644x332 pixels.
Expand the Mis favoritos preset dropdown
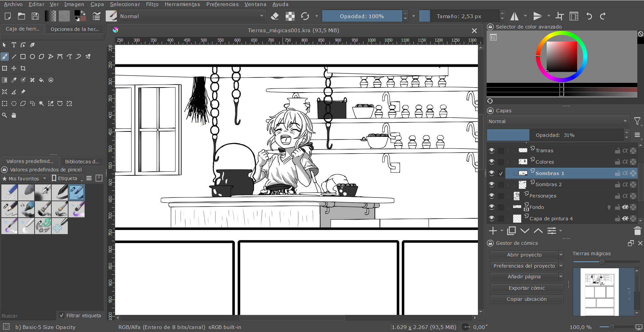pos(25,178)
